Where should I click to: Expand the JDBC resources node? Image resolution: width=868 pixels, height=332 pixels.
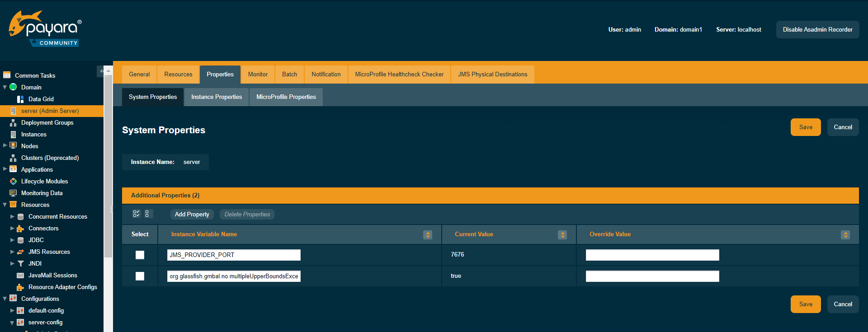point(12,240)
